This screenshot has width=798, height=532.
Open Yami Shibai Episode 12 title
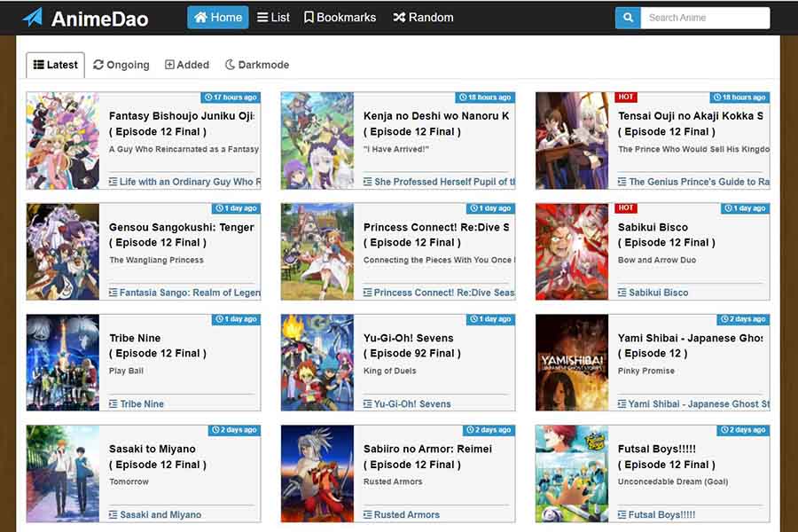coord(690,345)
